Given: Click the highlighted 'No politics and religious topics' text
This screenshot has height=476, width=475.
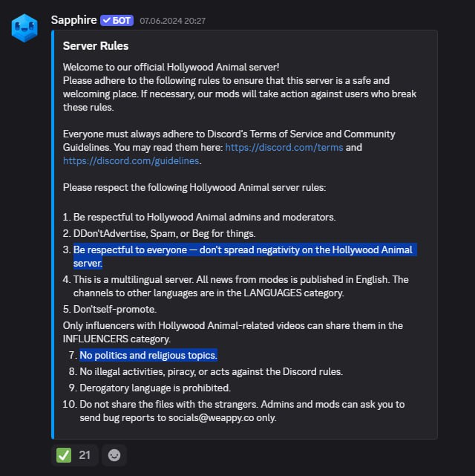Looking at the screenshot, I should point(148,355).
